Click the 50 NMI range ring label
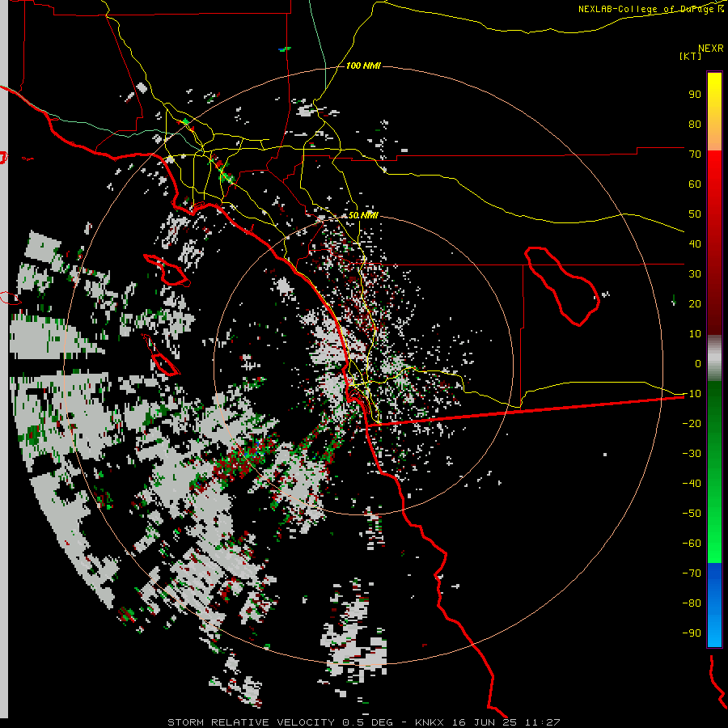This screenshot has height=728, width=728. [363, 215]
